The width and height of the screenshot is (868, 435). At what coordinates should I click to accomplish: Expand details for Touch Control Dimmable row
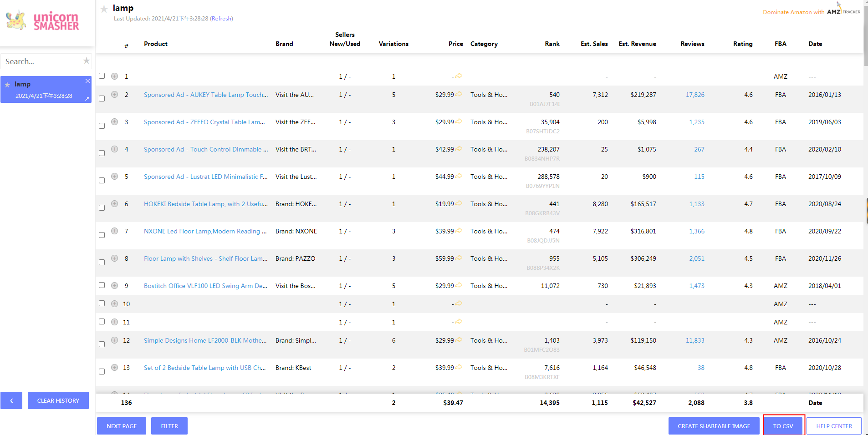click(115, 149)
